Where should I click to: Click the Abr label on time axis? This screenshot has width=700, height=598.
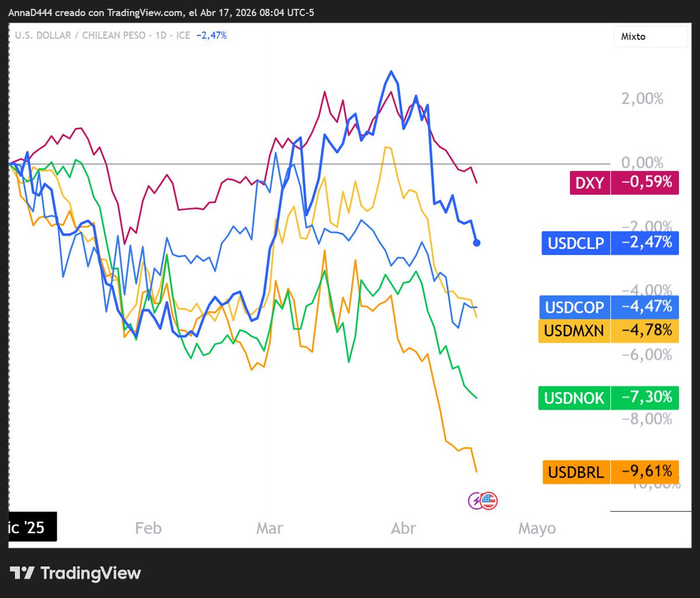point(403,529)
